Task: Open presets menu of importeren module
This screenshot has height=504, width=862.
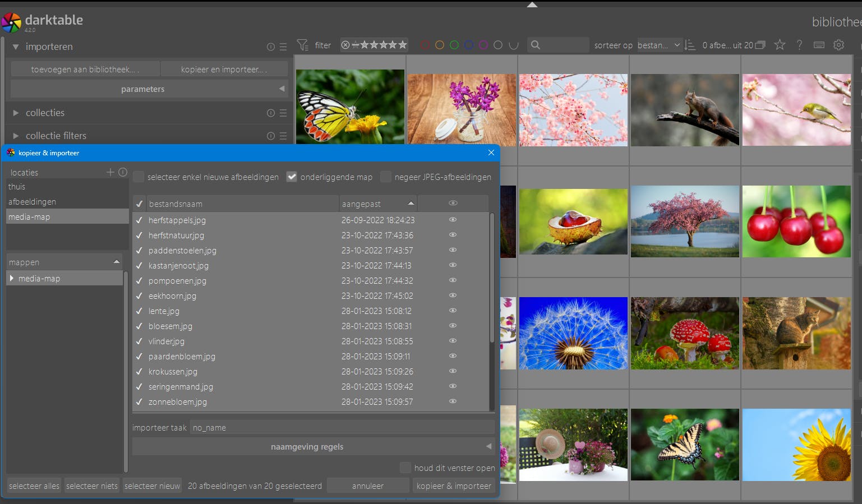Action: 283,47
